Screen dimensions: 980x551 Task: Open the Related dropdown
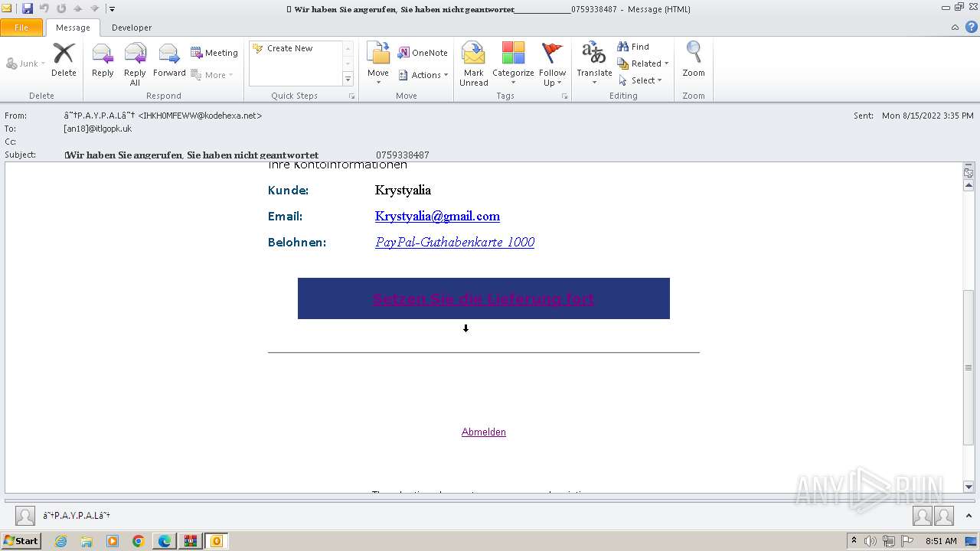pyautogui.click(x=644, y=64)
